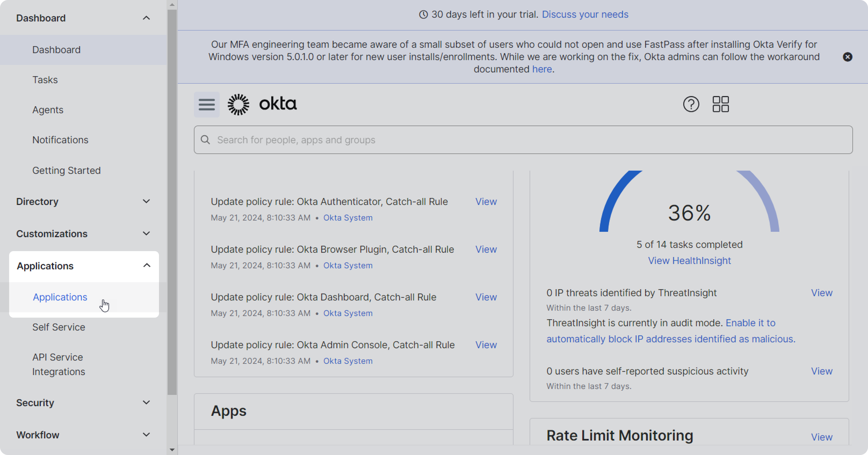This screenshot has width=868, height=455.
Task: Open Okta System under Okta Dashboard rule
Action: (x=348, y=313)
